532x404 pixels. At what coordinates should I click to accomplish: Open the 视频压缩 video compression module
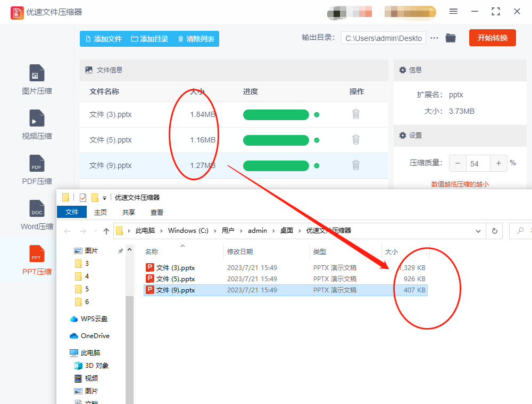(x=37, y=125)
